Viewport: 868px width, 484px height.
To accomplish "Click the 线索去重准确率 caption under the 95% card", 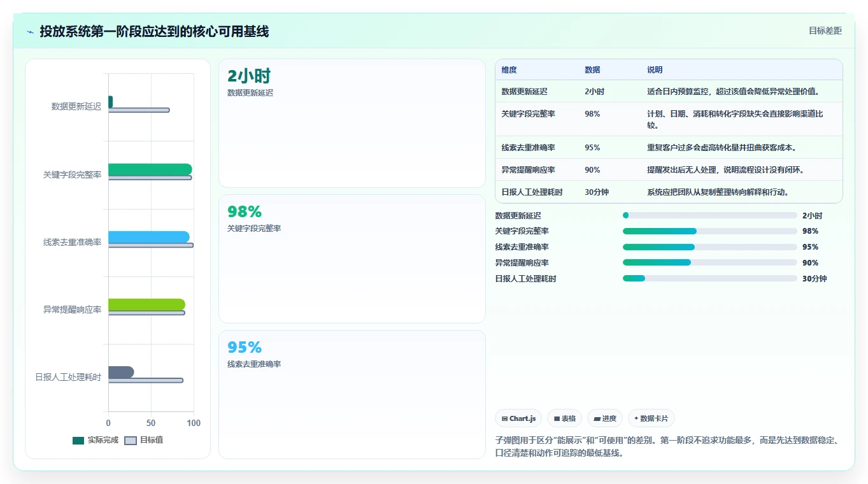I will pyautogui.click(x=254, y=364).
